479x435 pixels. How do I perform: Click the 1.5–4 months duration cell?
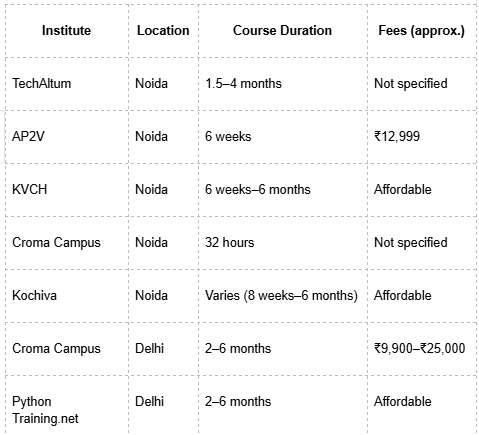pos(283,84)
